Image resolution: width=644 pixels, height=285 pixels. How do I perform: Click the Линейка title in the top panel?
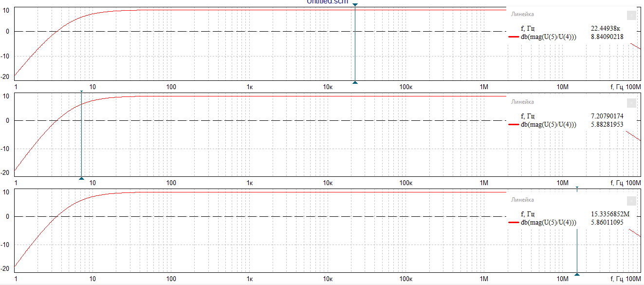click(x=522, y=15)
